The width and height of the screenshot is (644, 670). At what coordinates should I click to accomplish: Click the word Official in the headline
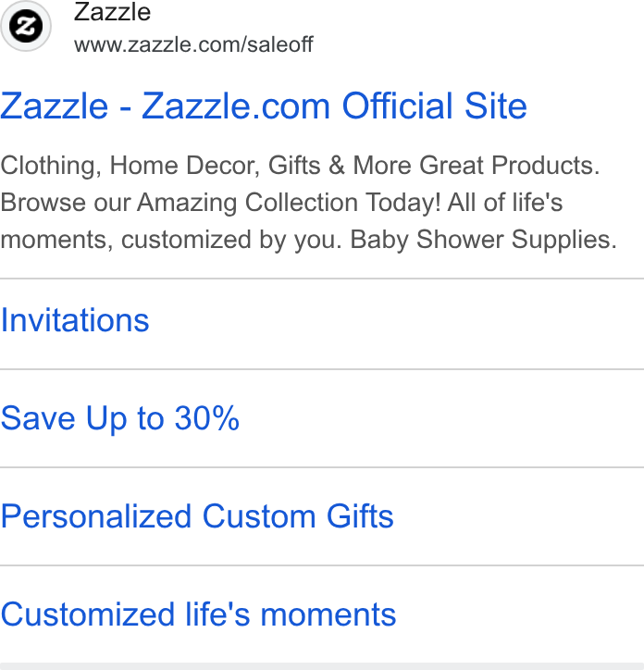coord(397,106)
